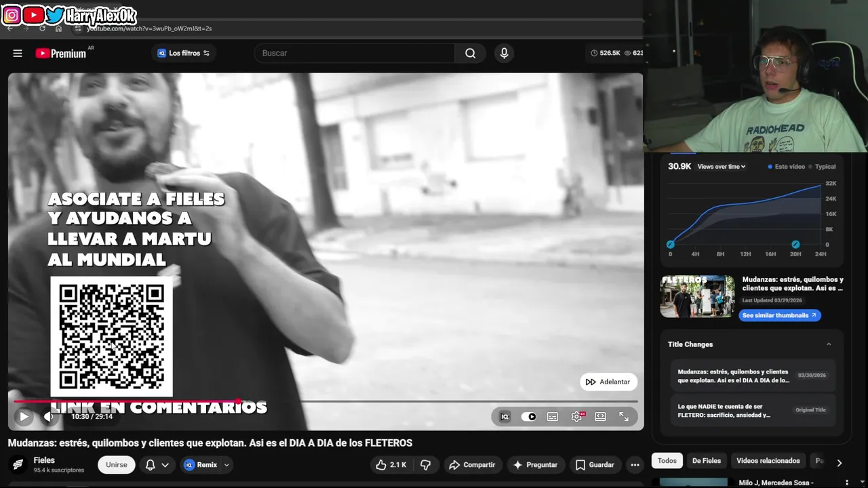Play the video with the play button

[24, 417]
